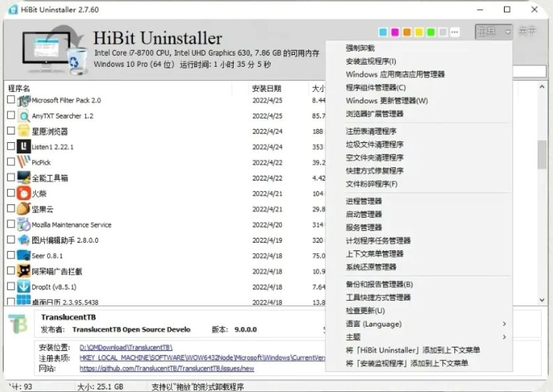Click the DropIt download arrow icon
The height and width of the screenshot is (392, 553).
point(24,286)
